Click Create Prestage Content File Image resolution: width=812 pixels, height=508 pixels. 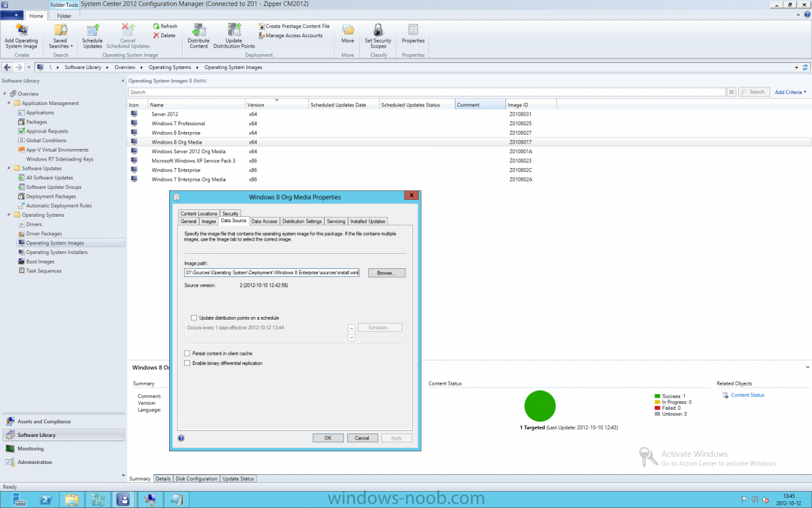click(x=294, y=26)
